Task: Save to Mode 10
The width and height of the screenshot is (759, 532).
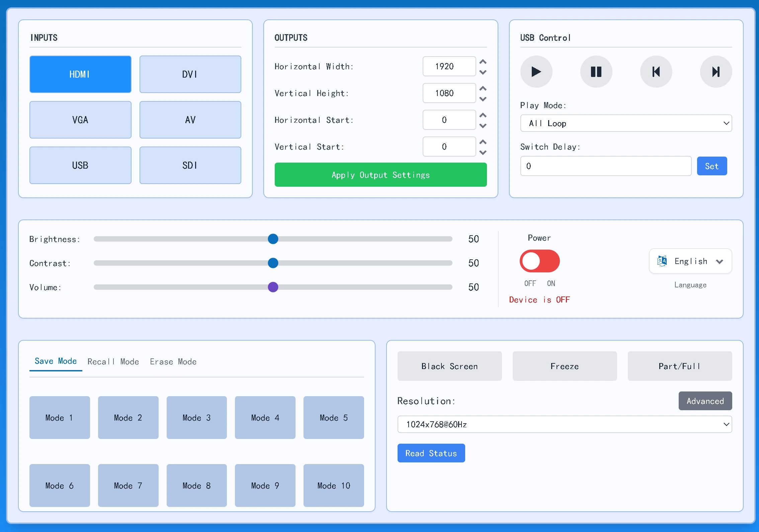Action: pyautogui.click(x=334, y=485)
